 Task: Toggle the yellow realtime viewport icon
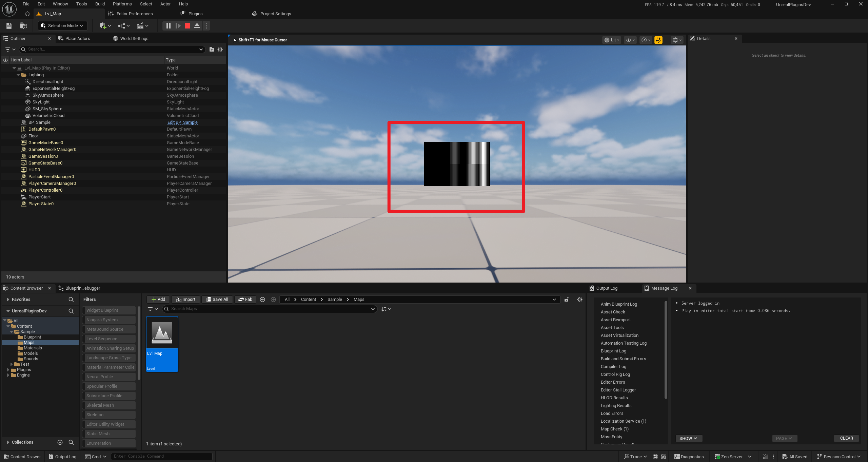click(x=658, y=40)
